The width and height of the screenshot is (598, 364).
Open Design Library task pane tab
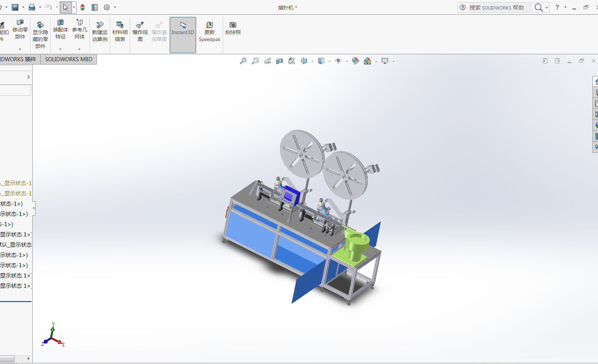click(x=596, y=92)
